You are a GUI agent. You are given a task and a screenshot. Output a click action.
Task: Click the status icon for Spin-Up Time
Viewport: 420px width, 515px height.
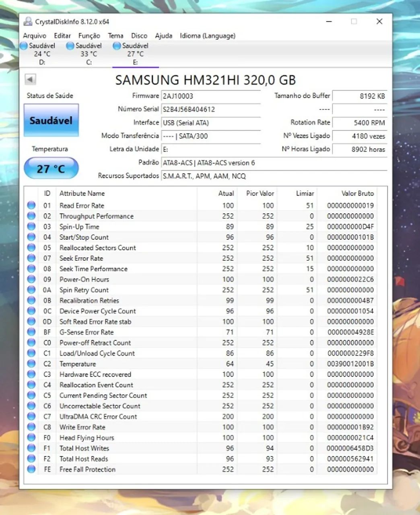tap(31, 227)
